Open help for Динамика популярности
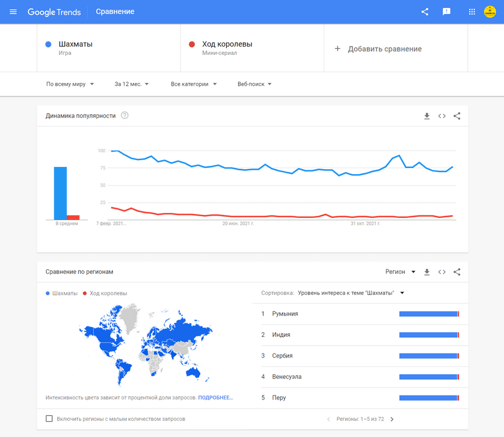504x437 pixels. coord(124,115)
